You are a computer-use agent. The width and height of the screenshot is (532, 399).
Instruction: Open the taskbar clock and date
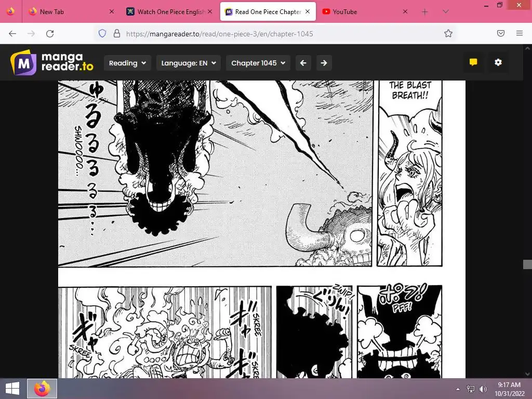[509, 389]
